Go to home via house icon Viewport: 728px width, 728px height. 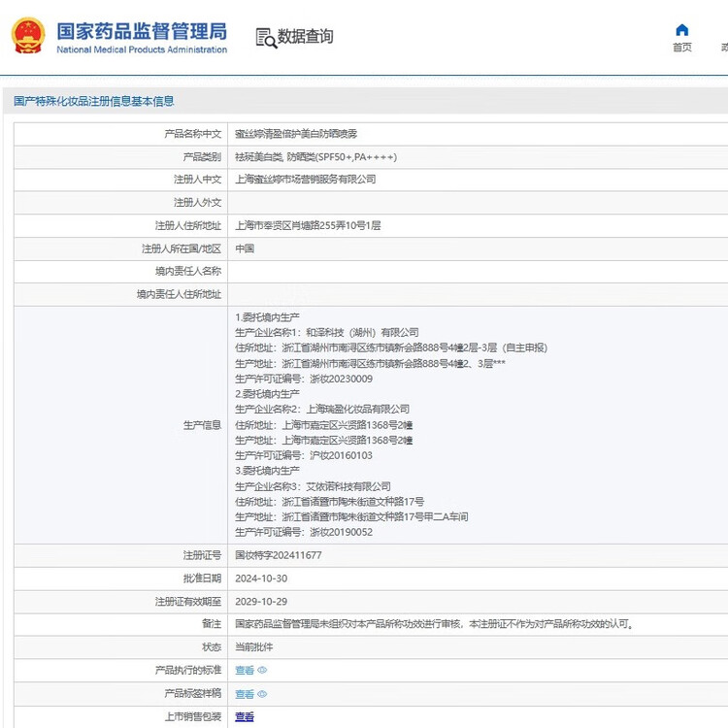coord(681,30)
